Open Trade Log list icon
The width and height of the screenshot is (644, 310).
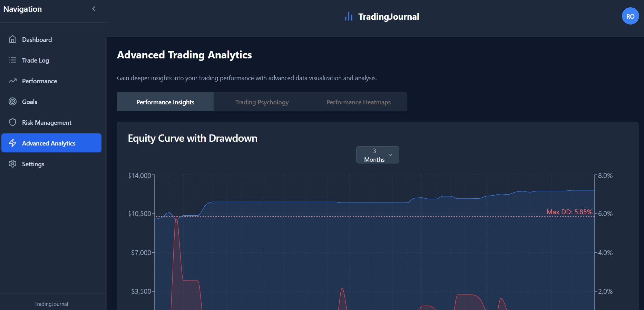click(13, 60)
